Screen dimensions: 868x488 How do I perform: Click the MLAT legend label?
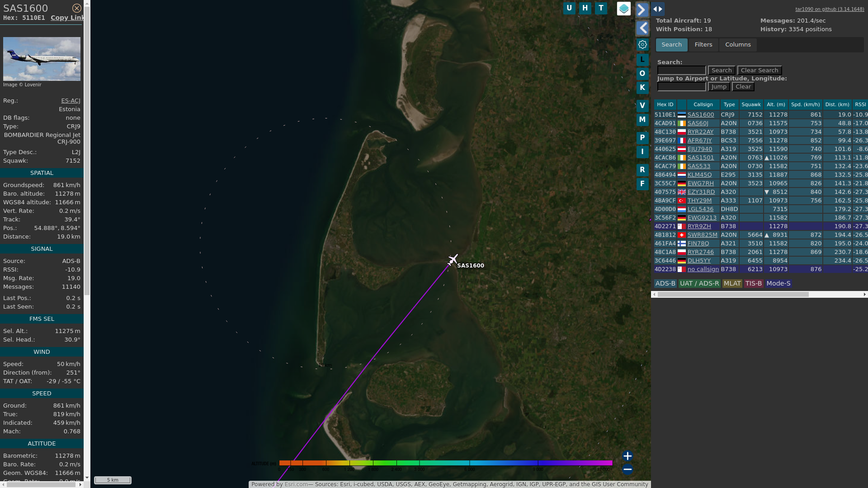(732, 284)
